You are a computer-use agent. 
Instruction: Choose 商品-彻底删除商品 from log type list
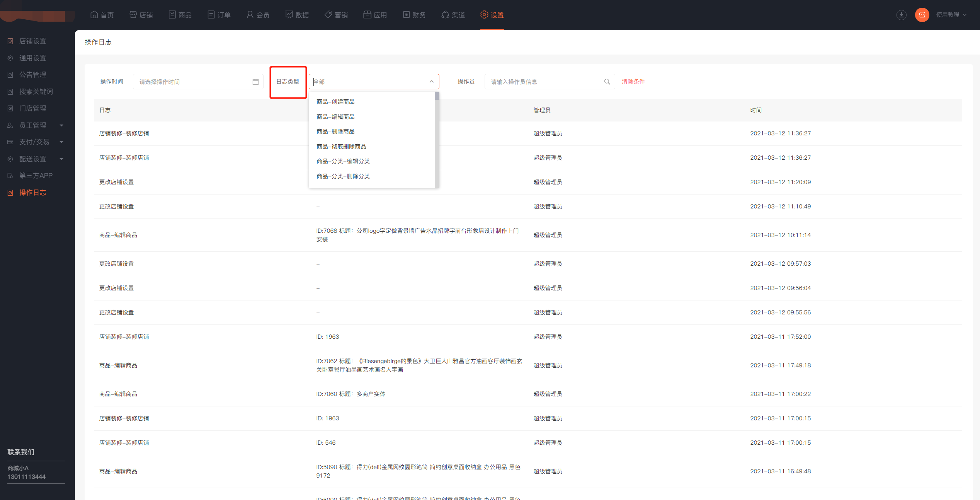click(341, 147)
